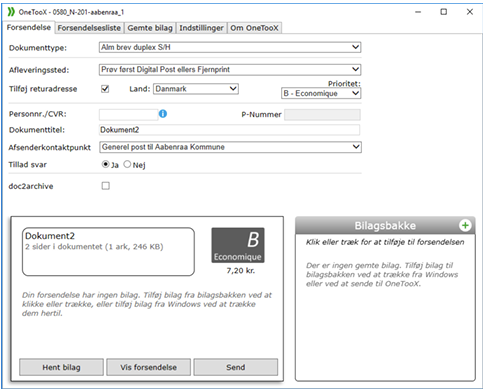Click the B Economique priority badge
Screen dimensions: 486x389
(238, 245)
